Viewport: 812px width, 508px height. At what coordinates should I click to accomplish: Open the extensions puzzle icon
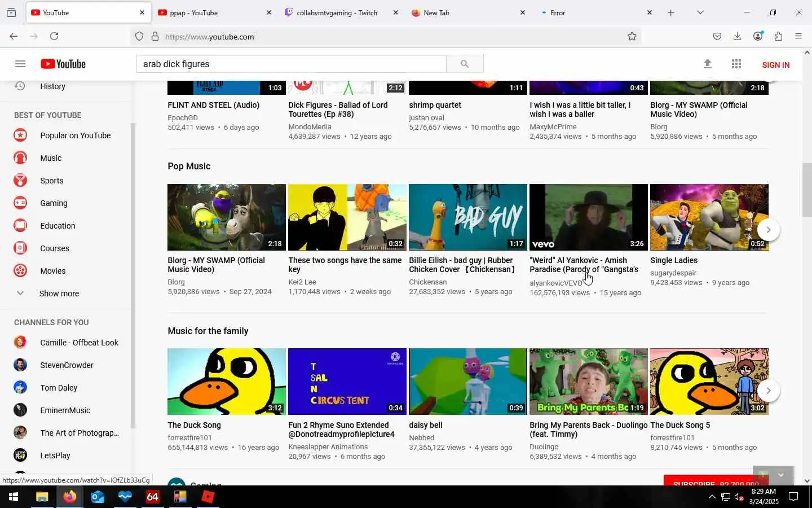click(778, 36)
